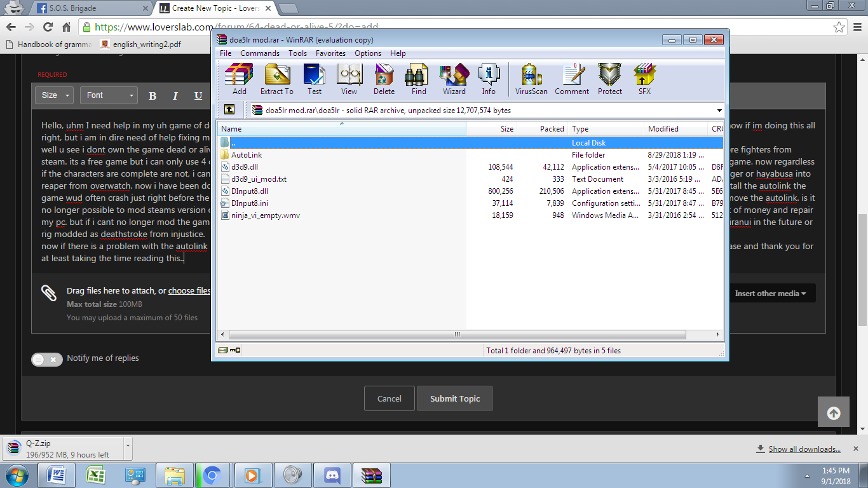Click the choose files link
The height and width of the screenshot is (488, 868).
(x=189, y=291)
